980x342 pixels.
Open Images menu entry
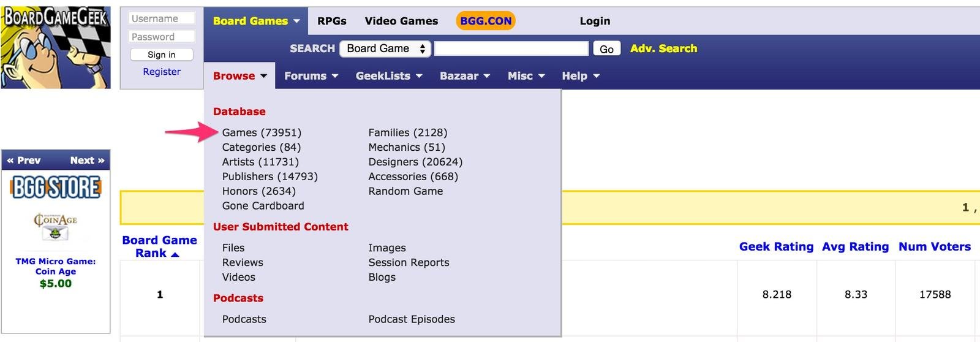(387, 248)
